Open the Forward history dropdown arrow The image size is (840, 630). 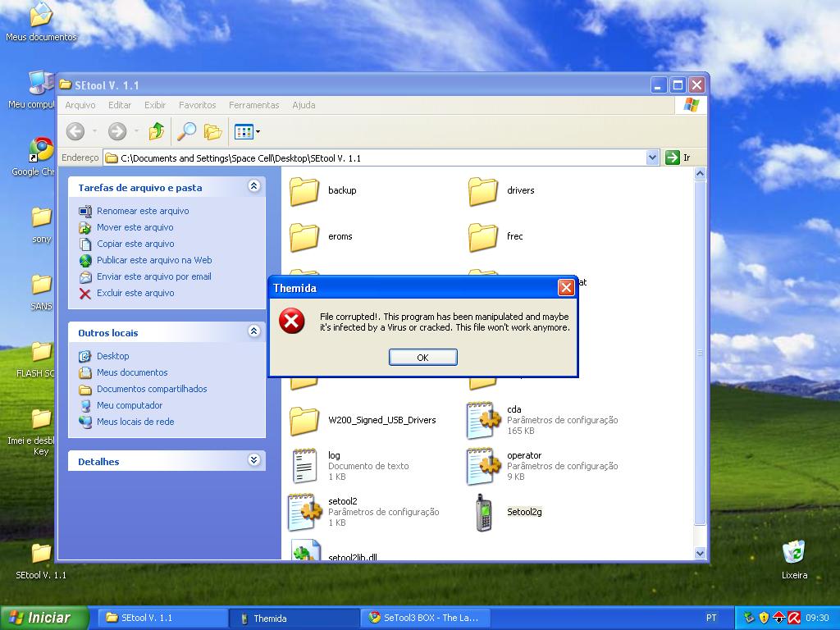coord(137,131)
